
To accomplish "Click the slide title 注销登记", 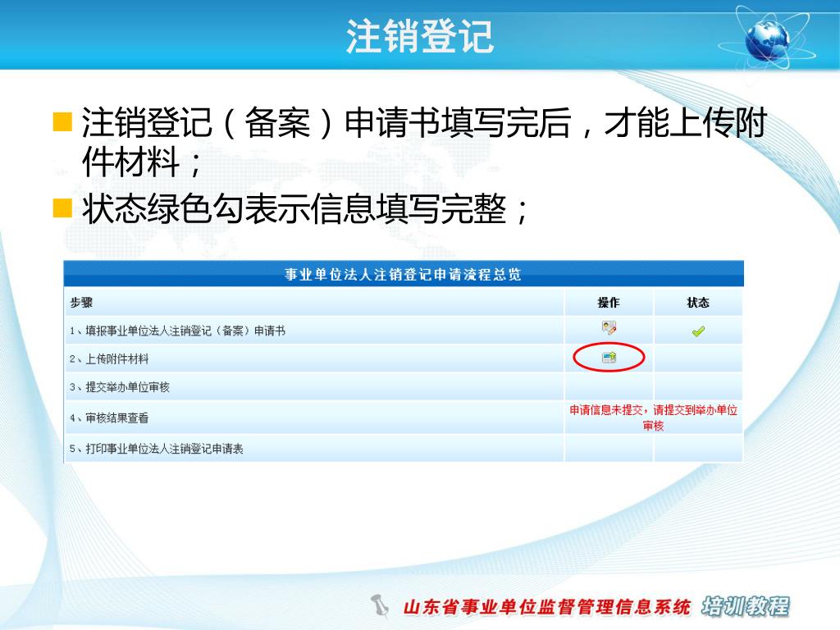I will (x=419, y=36).
